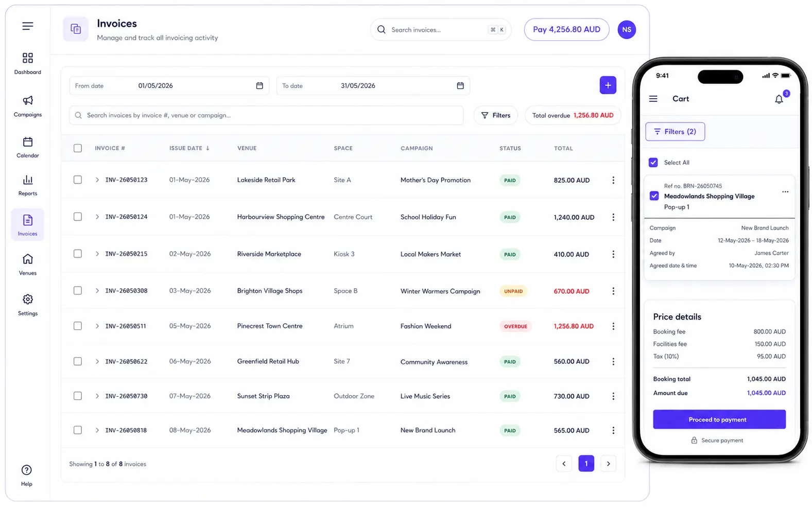Expand row for invoice INV-26050308

pyautogui.click(x=97, y=291)
